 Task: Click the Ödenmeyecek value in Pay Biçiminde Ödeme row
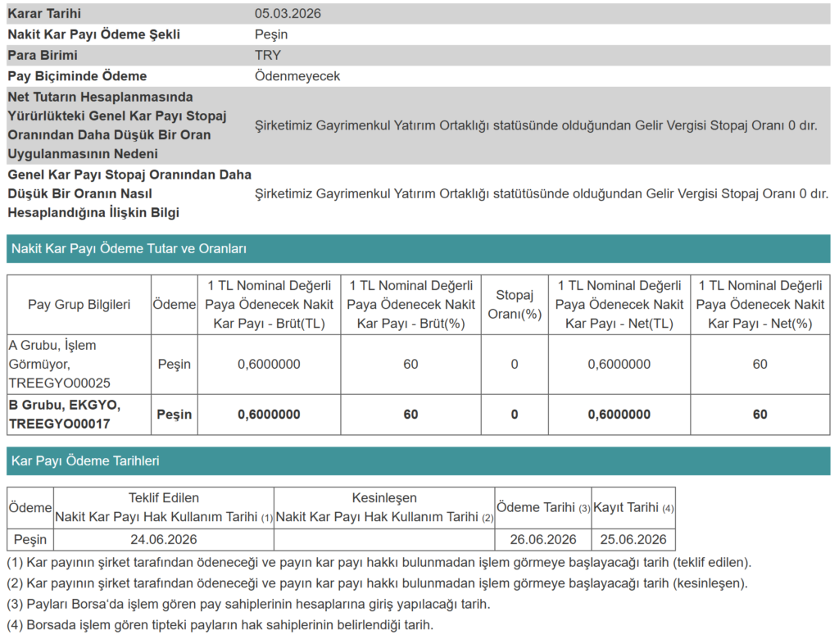pyautogui.click(x=297, y=76)
